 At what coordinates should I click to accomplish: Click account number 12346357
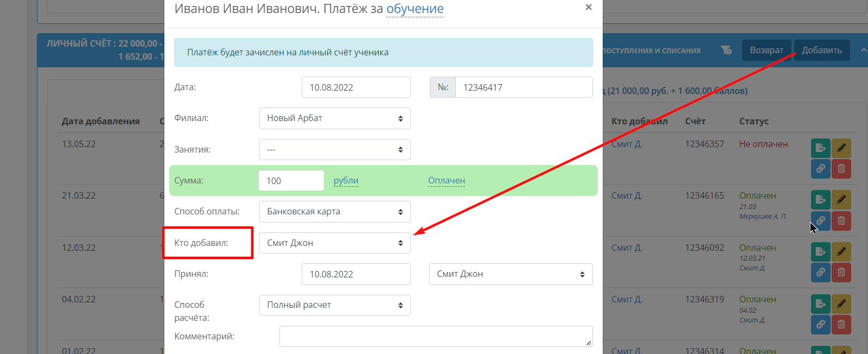[705, 144]
